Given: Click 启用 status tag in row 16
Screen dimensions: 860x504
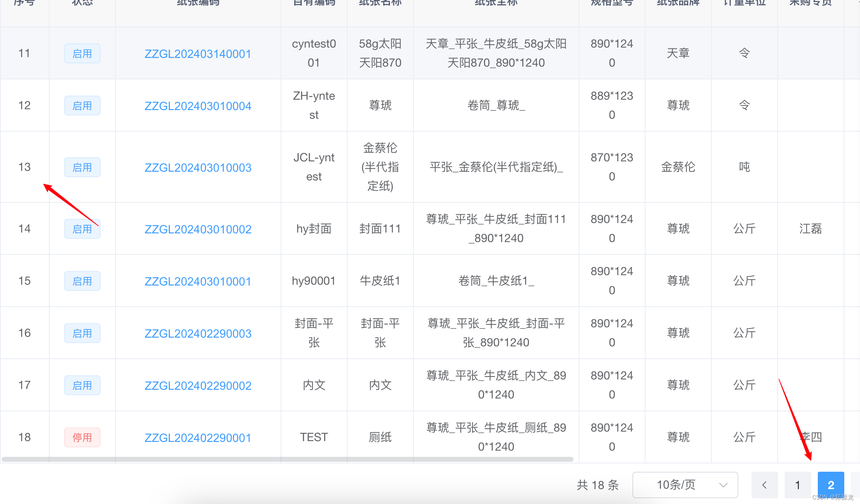Looking at the screenshot, I should click(82, 334).
